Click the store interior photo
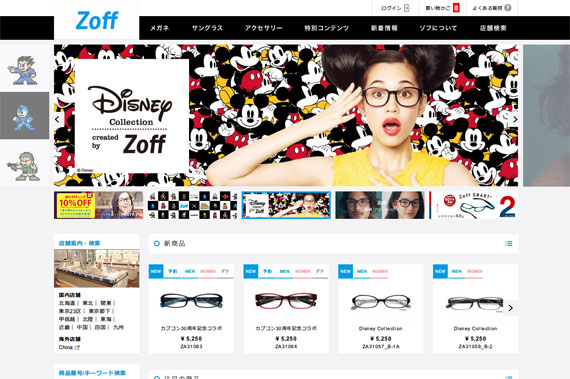The image size is (570, 379). pyautogui.click(x=97, y=269)
